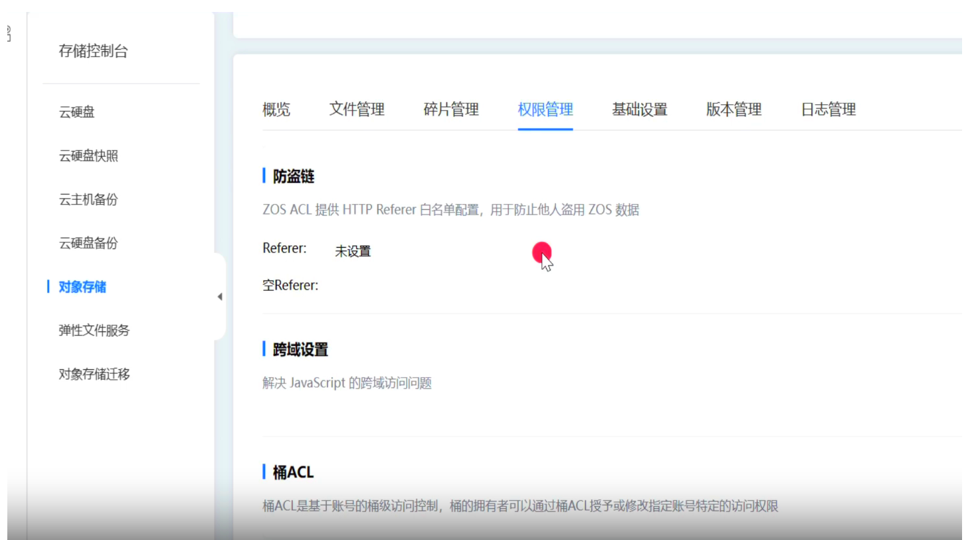Collapse the sidebar with the arrow handle

[220, 297]
